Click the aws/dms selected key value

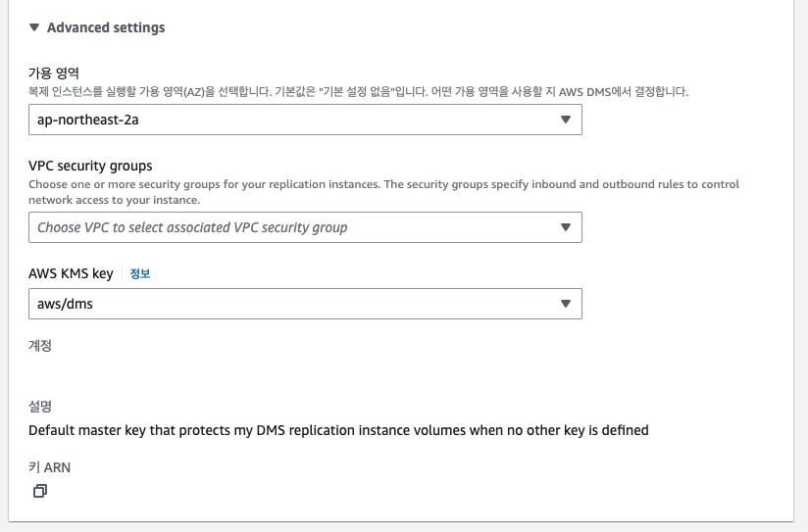66,304
